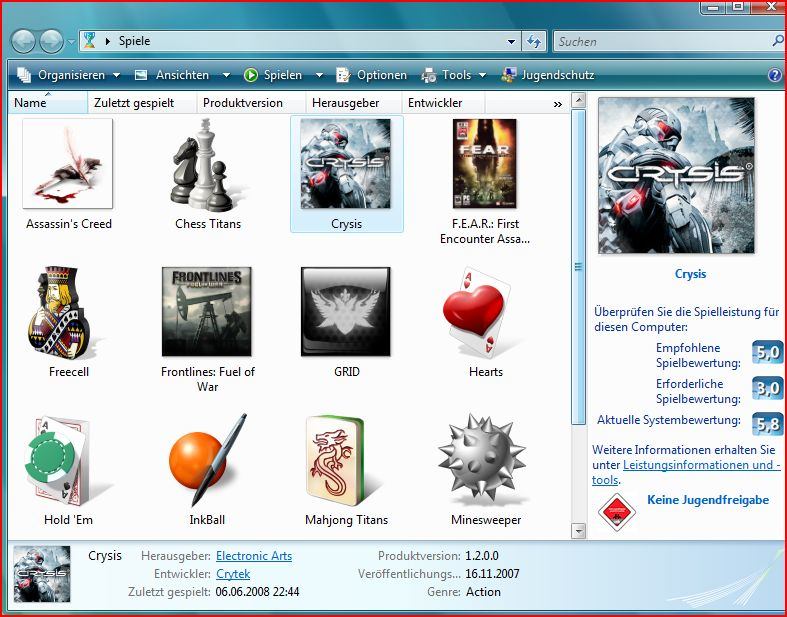This screenshot has height=617, width=787.
Task: Select the Frontlines: Fuel of War icon
Action: tap(207, 311)
